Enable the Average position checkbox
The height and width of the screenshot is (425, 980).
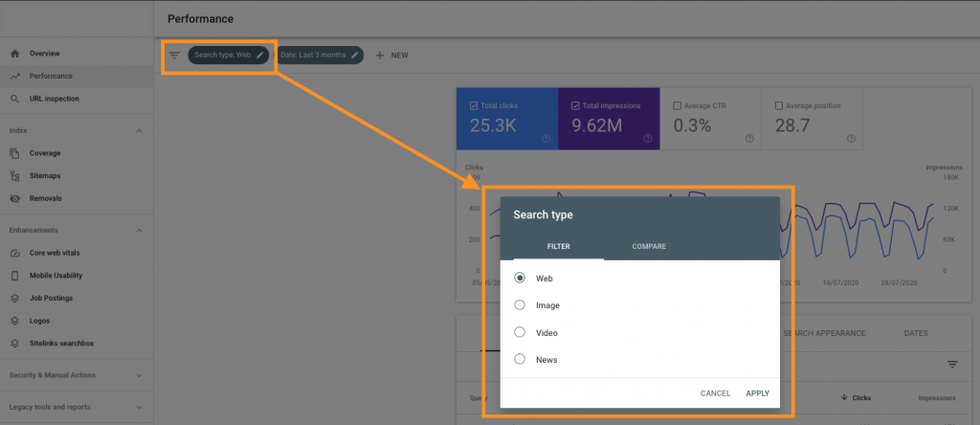click(x=779, y=105)
